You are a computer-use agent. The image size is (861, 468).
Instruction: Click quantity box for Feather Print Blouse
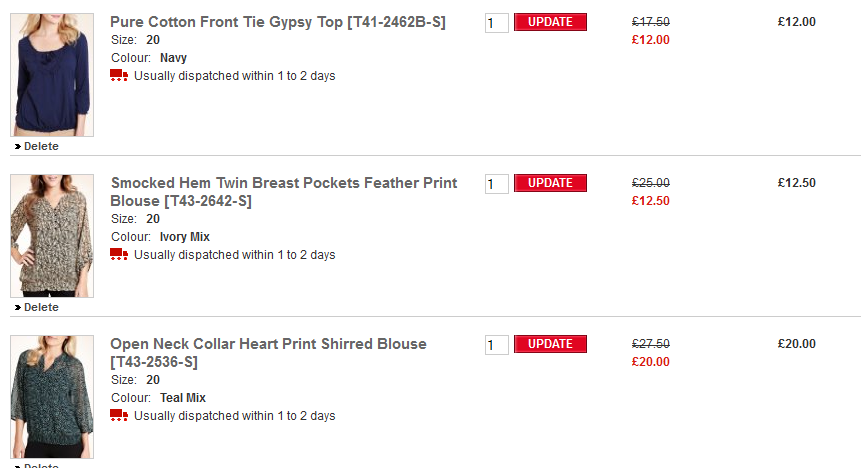point(496,184)
